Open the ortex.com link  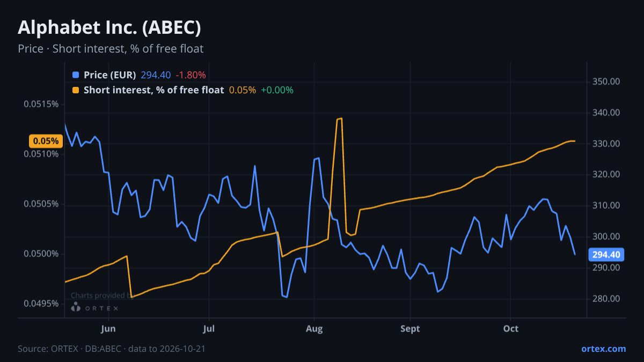pos(603,349)
